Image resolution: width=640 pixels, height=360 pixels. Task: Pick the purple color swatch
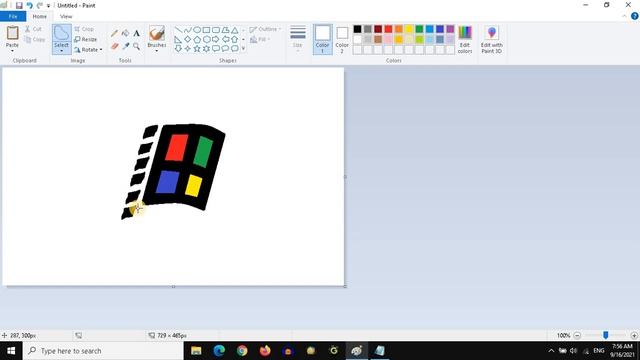pos(450,29)
